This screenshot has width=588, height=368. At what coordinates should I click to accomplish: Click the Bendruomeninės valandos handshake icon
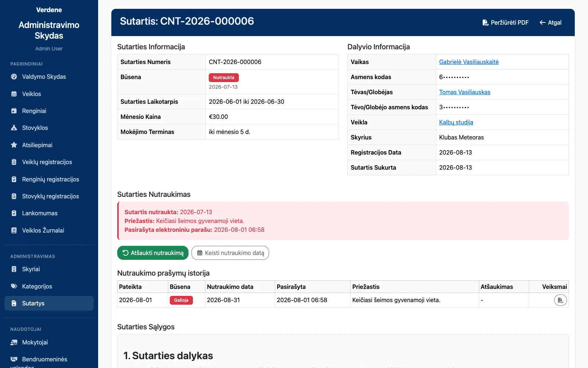click(14, 359)
